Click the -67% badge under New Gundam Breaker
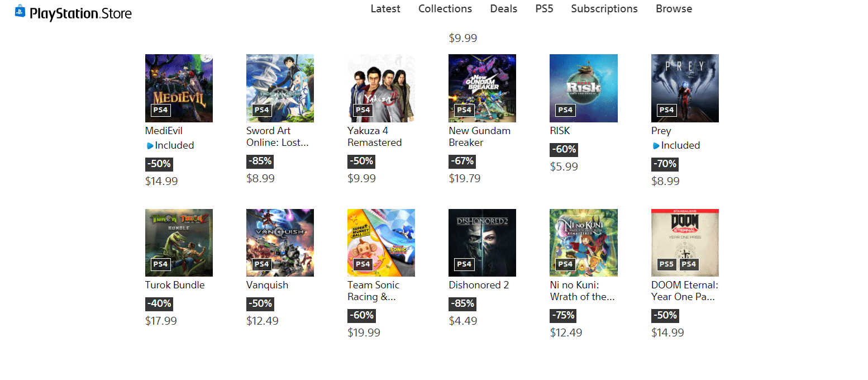 coord(461,161)
